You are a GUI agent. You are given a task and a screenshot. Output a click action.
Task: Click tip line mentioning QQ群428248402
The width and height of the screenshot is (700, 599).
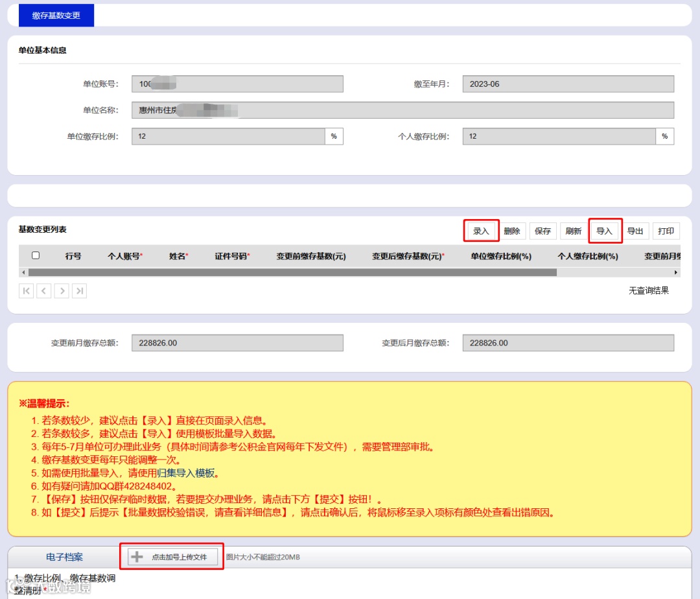coord(104,486)
